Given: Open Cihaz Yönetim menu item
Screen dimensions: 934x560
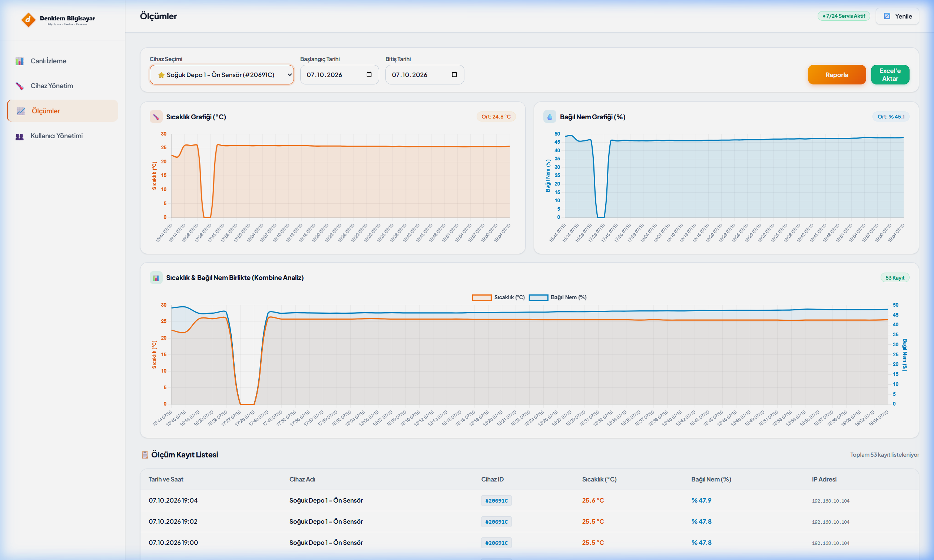Looking at the screenshot, I should click(63, 86).
